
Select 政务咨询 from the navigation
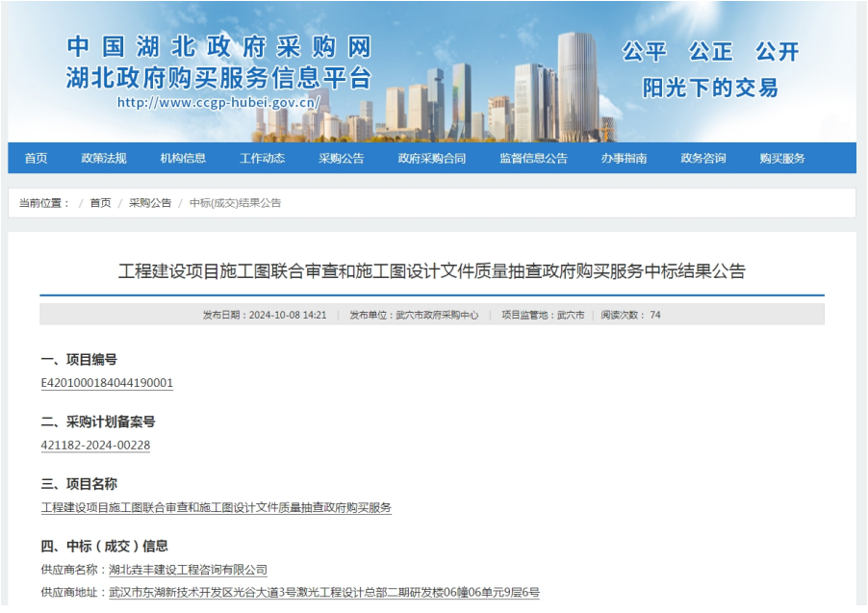pyautogui.click(x=702, y=158)
